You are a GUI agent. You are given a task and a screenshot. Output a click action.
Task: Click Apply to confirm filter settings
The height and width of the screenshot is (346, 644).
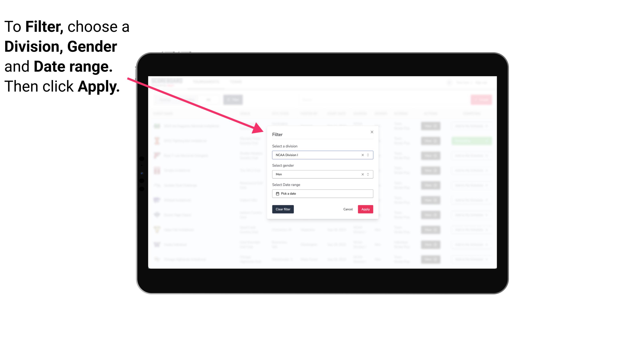(x=365, y=209)
